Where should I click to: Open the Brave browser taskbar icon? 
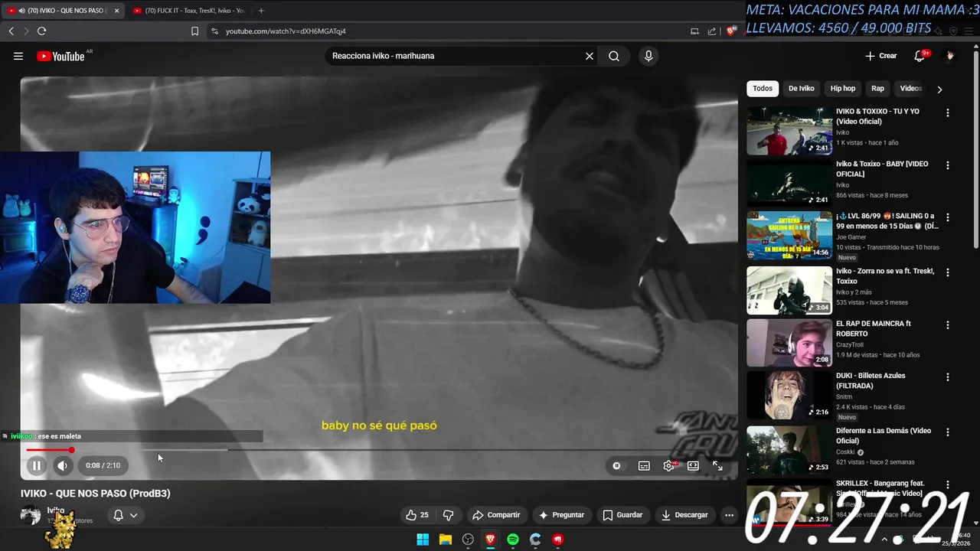click(490, 540)
